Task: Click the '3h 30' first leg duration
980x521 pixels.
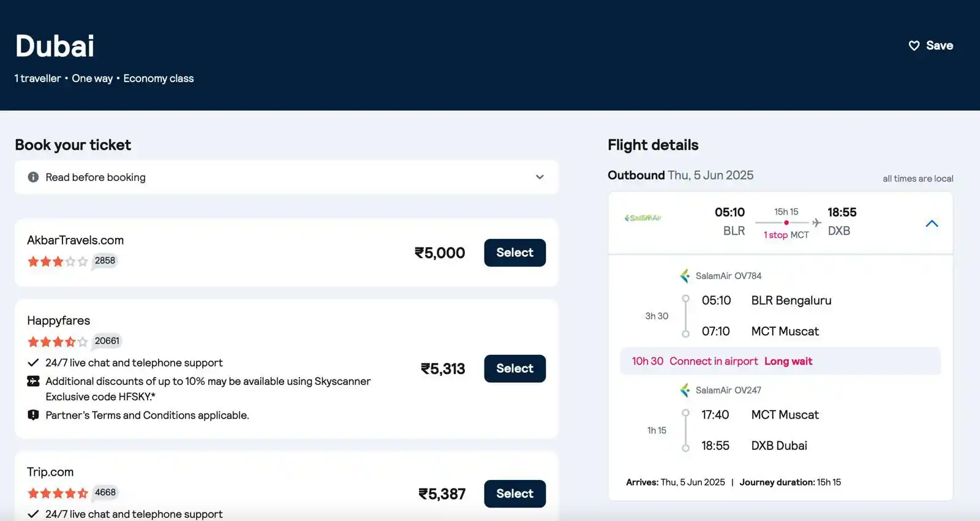Action: click(657, 316)
